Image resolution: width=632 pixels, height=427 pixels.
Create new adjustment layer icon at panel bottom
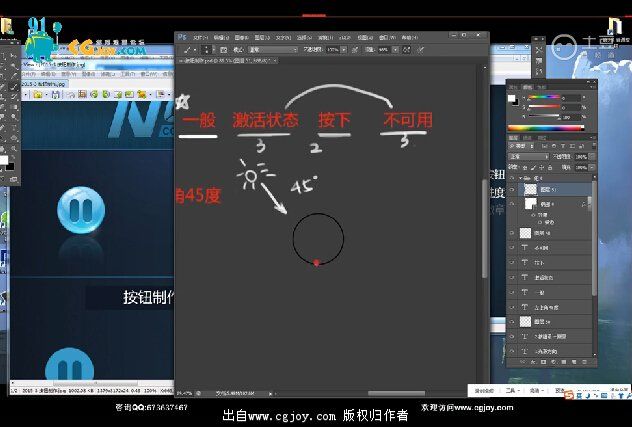(553, 362)
